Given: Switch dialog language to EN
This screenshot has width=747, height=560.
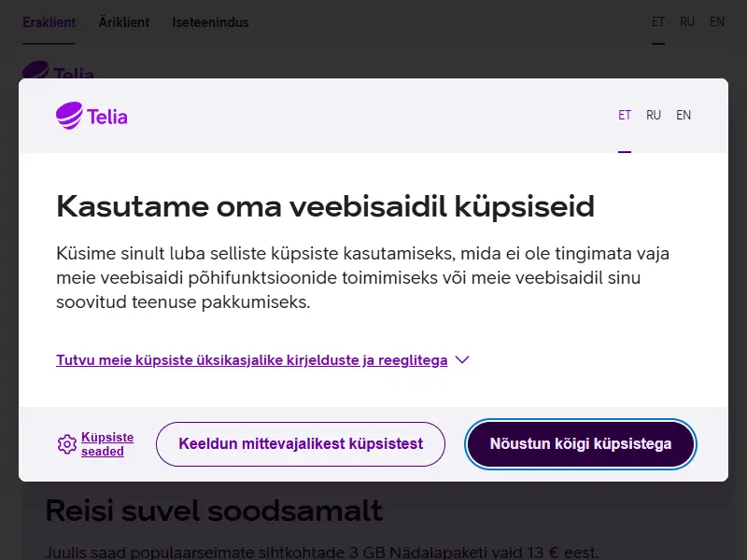Looking at the screenshot, I should (x=684, y=115).
